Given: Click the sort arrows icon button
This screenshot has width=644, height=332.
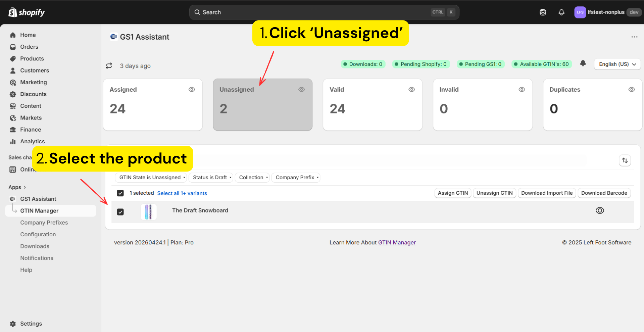Looking at the screenshot, I should click(x=625, y=160).
